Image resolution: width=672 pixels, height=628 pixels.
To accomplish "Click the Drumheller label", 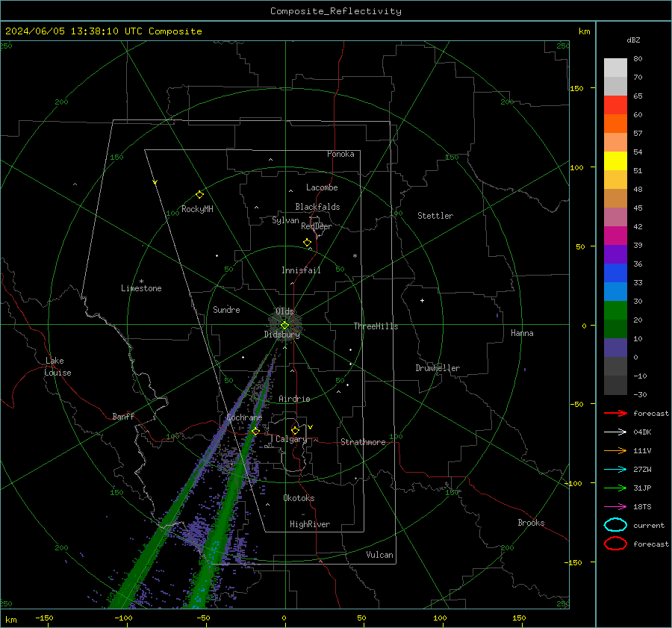I will 438,368.
